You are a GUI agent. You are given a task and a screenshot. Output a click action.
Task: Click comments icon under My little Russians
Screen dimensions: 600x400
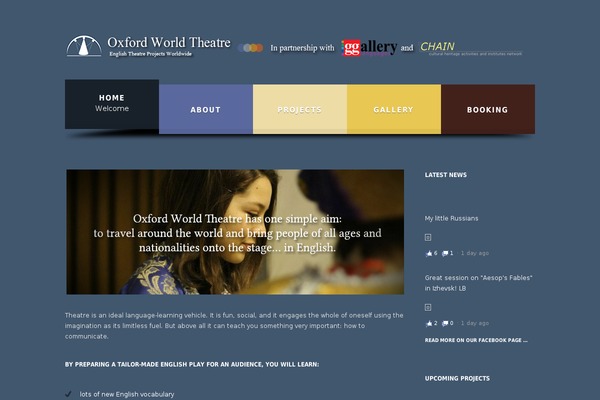[x=445, y=253]
